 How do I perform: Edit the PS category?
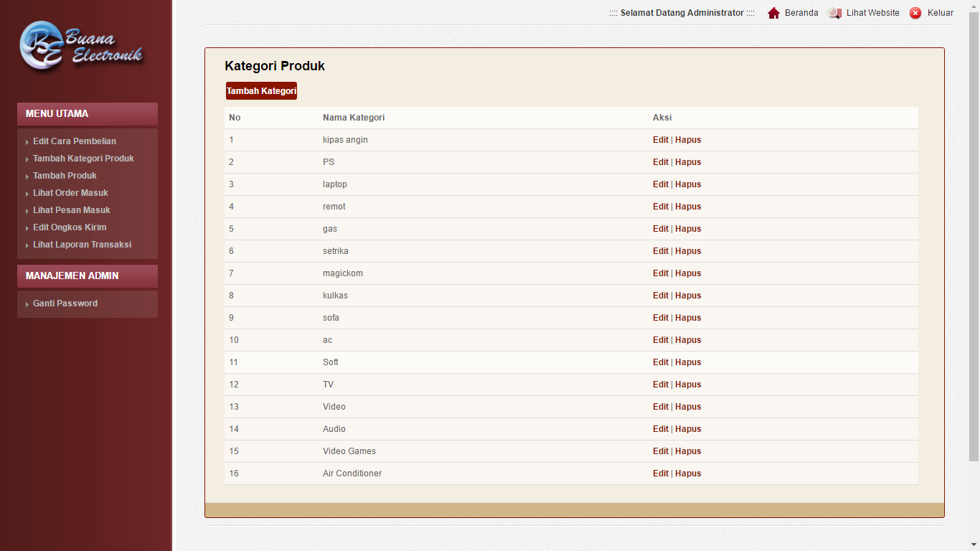click(661, 162)
